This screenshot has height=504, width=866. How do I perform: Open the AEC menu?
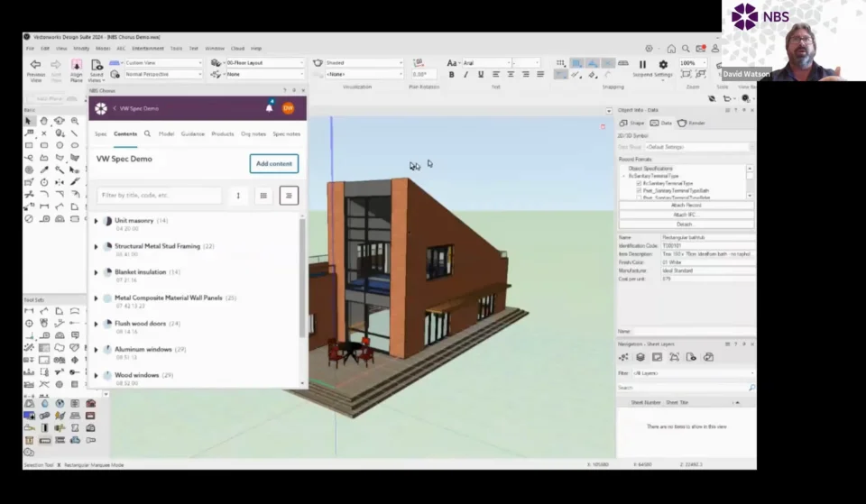point(121,49)
